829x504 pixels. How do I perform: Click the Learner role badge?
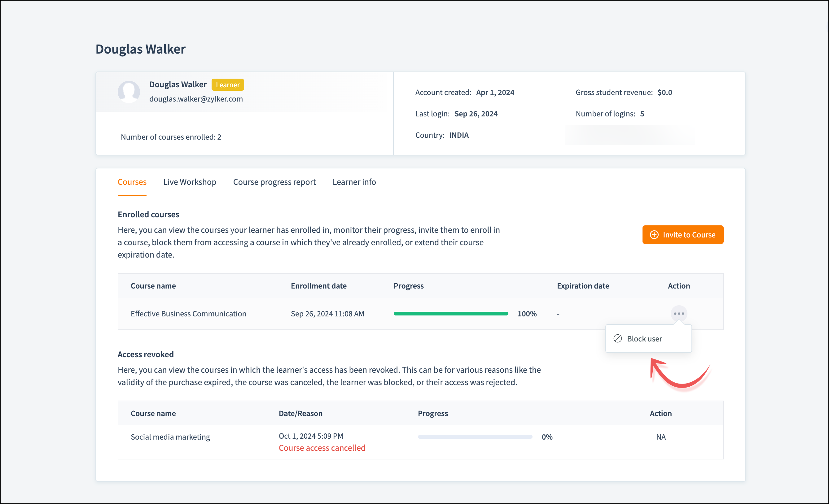tap(227, 85)
